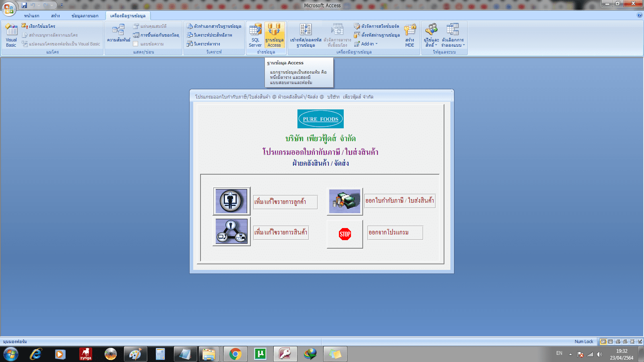644x362 pixels.
Task: Show hidden system tray icons arrow
Action: click(570, 354)
